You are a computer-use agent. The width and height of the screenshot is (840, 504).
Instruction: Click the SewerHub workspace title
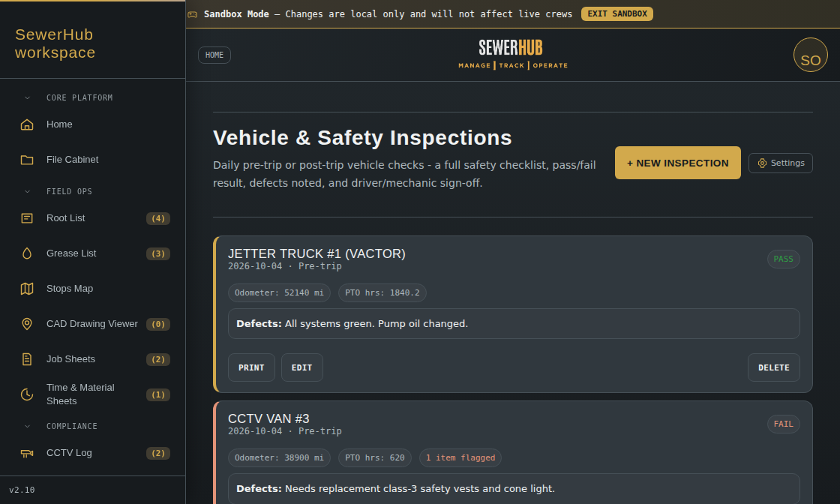click(55, 43)
